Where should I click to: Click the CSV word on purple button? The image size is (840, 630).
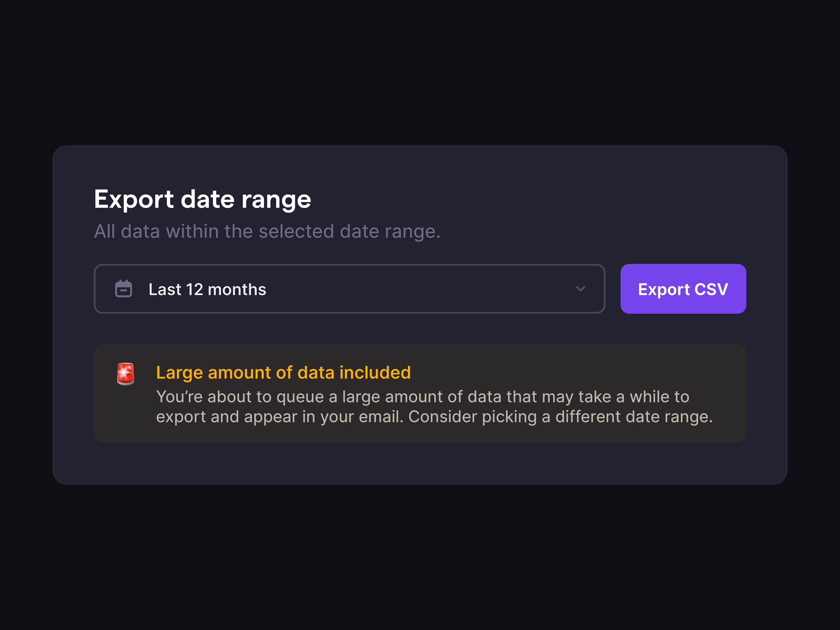click(711, 289)
